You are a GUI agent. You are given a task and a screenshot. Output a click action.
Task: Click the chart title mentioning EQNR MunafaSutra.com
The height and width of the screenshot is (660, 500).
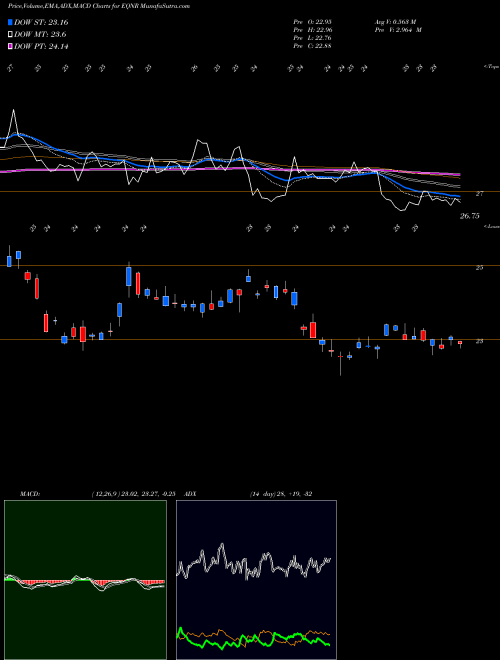[99, 6]
